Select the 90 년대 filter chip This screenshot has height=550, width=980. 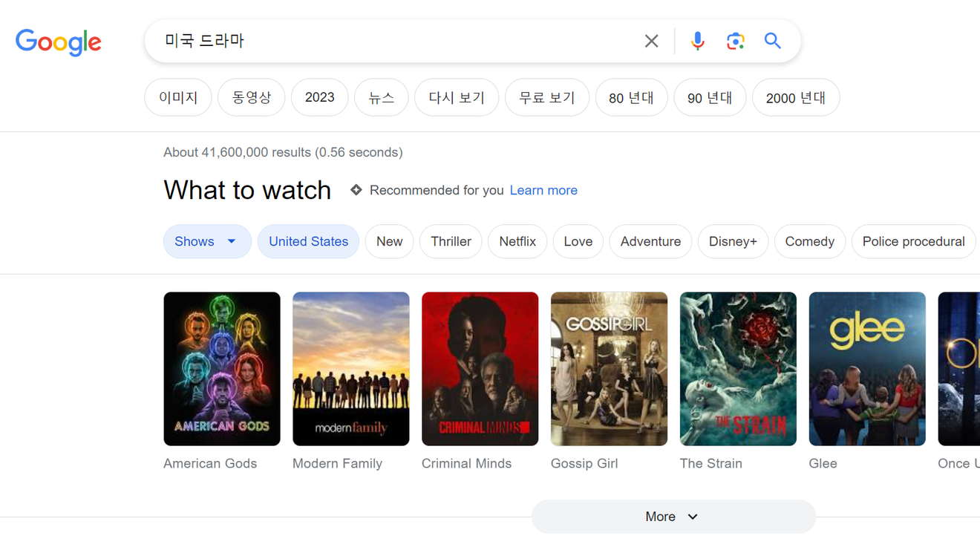710,97
